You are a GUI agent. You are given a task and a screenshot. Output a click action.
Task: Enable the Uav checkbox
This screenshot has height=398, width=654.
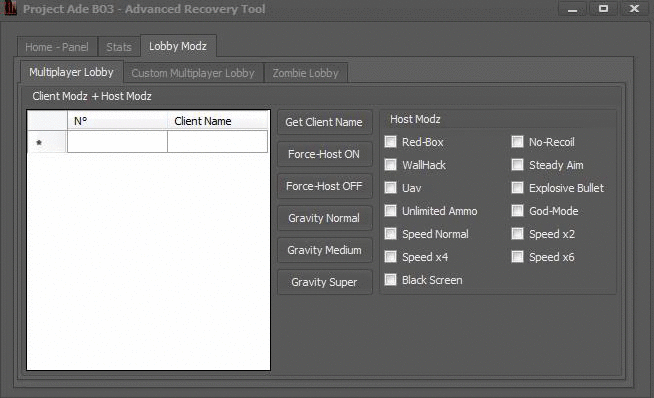point(390,188)
